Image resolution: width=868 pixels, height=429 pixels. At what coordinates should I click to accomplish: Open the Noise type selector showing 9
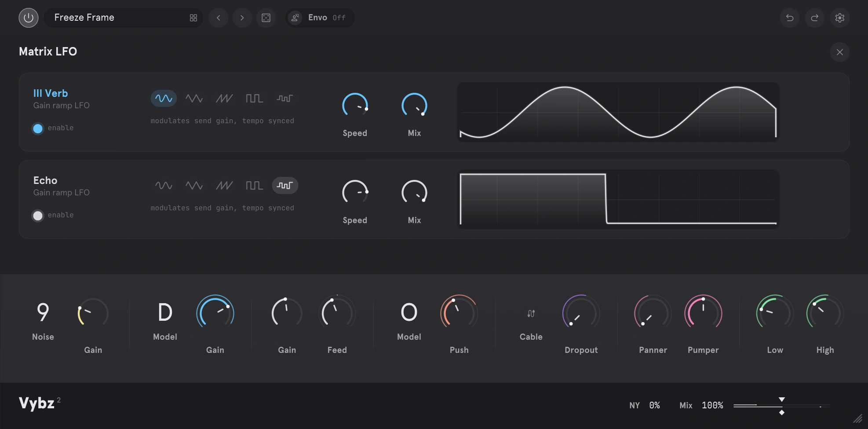pyautogui.click(x=43, y=312)
